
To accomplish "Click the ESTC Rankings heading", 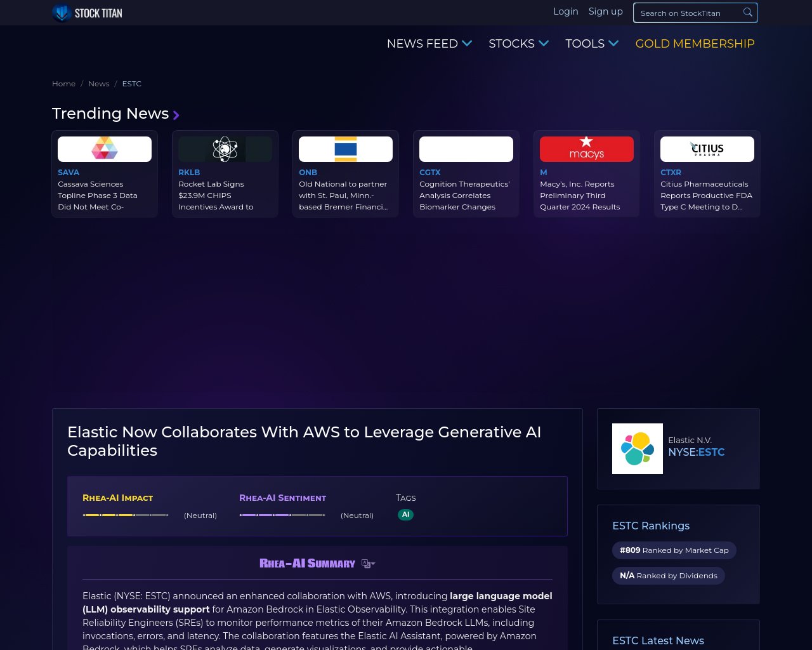I will (651, 526).
